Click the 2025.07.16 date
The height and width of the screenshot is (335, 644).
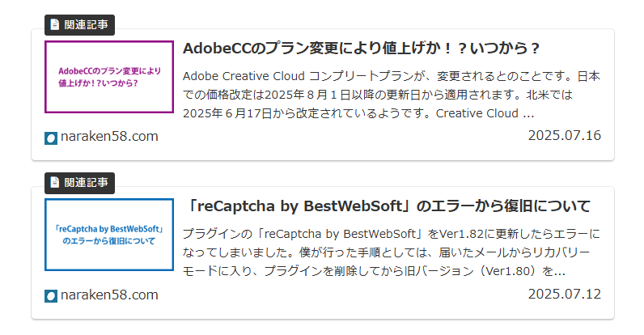565,135
